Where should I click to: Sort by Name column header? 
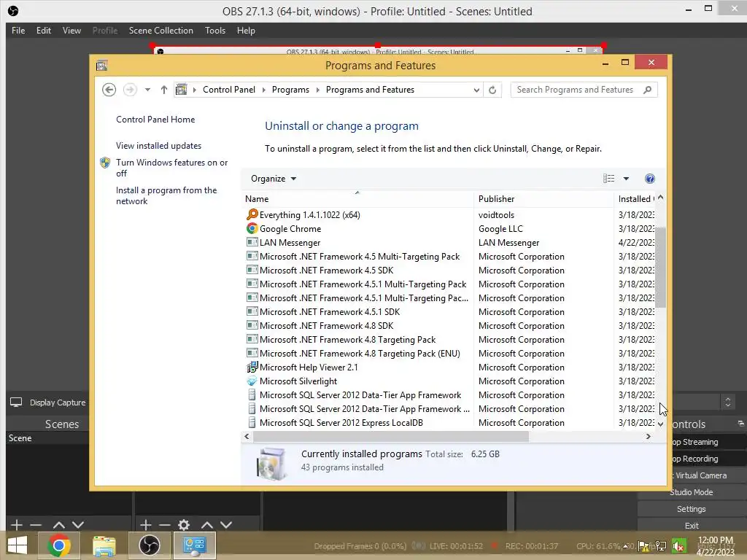coord(357,199)
